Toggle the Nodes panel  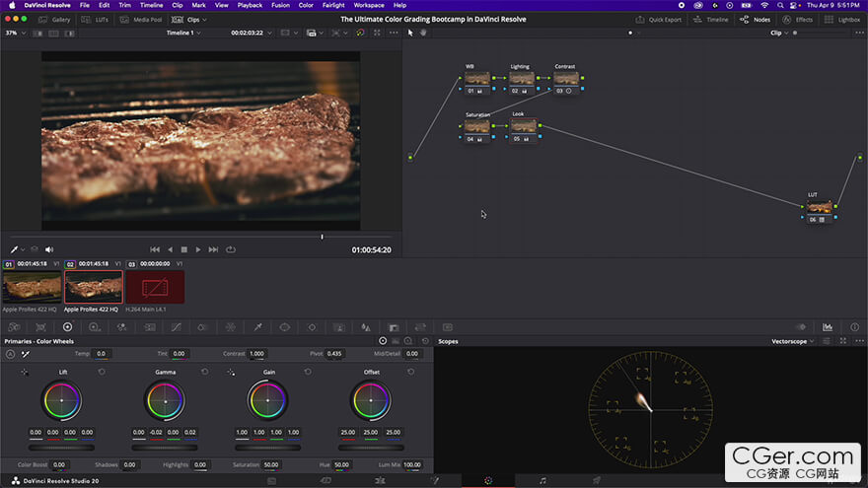756,20
